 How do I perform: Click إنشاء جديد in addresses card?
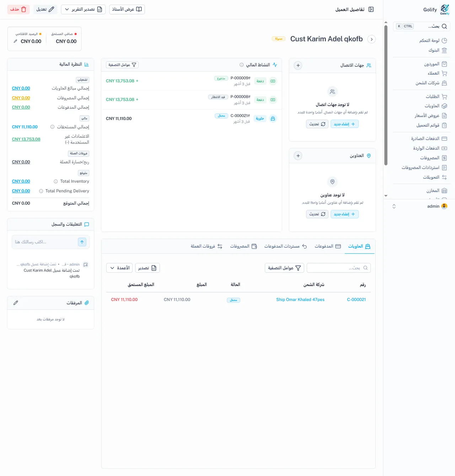point(344,214)
